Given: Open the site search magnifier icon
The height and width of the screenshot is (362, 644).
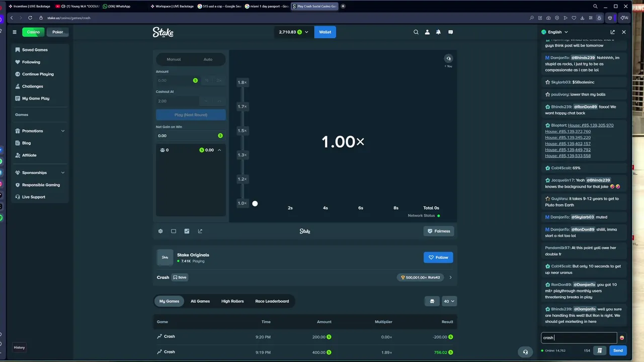Looking at the screenshot, I should tap(416, 32).
